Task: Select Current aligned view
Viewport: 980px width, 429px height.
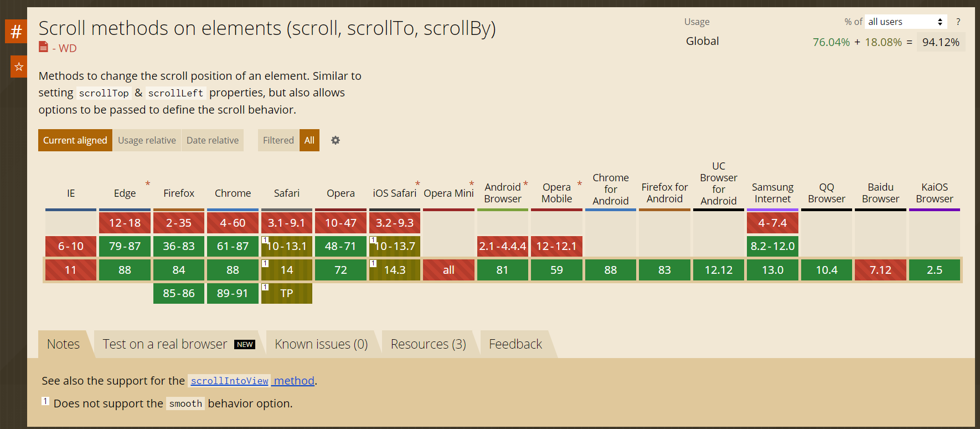Action: click(75, 140)
